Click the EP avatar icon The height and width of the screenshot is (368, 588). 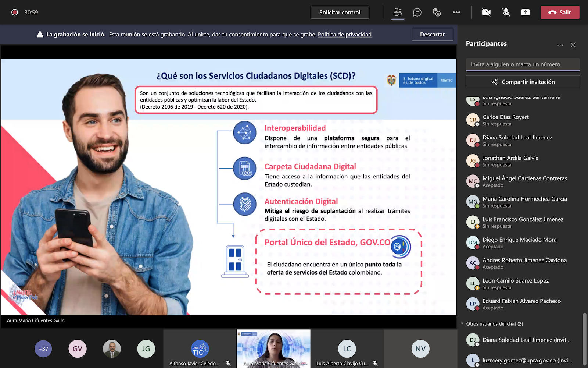[x=473, y=304]
